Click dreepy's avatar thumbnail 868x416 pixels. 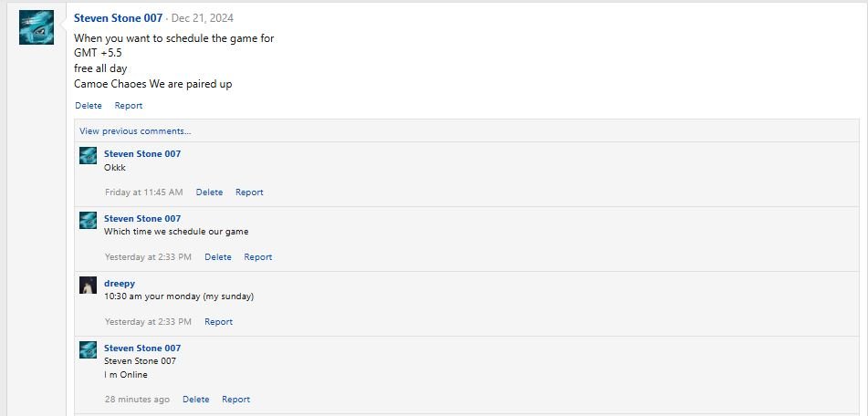(x=88, y=285)
